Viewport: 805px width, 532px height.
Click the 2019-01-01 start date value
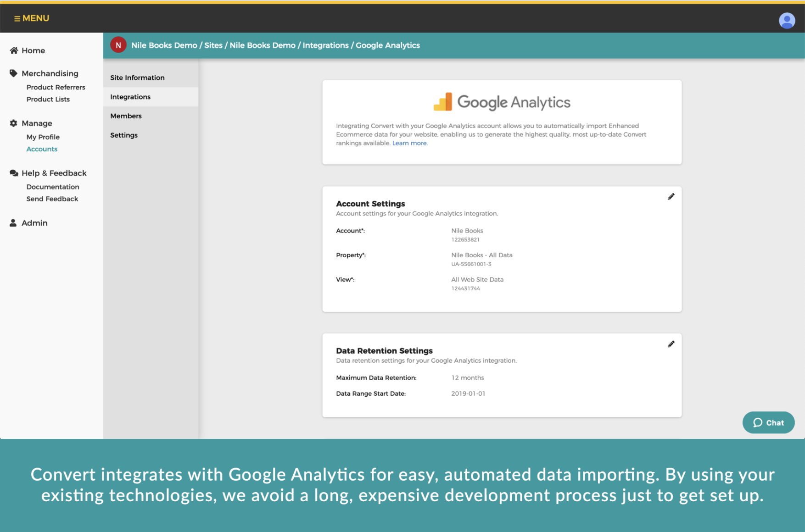point(468,393)
